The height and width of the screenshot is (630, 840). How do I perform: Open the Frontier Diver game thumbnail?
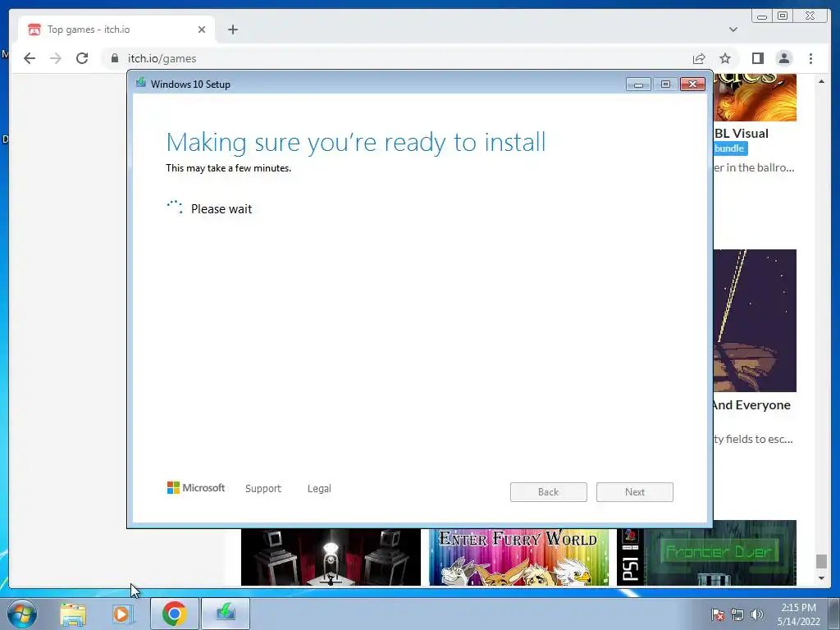706,554
